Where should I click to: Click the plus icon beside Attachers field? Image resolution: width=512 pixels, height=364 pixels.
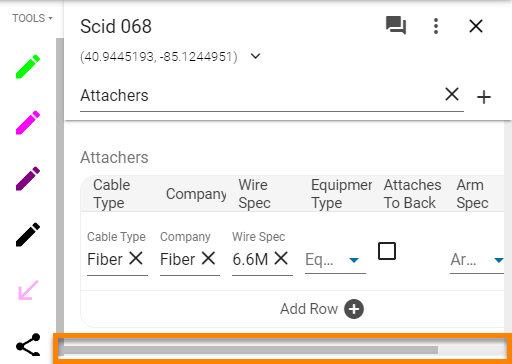(484, 97)
